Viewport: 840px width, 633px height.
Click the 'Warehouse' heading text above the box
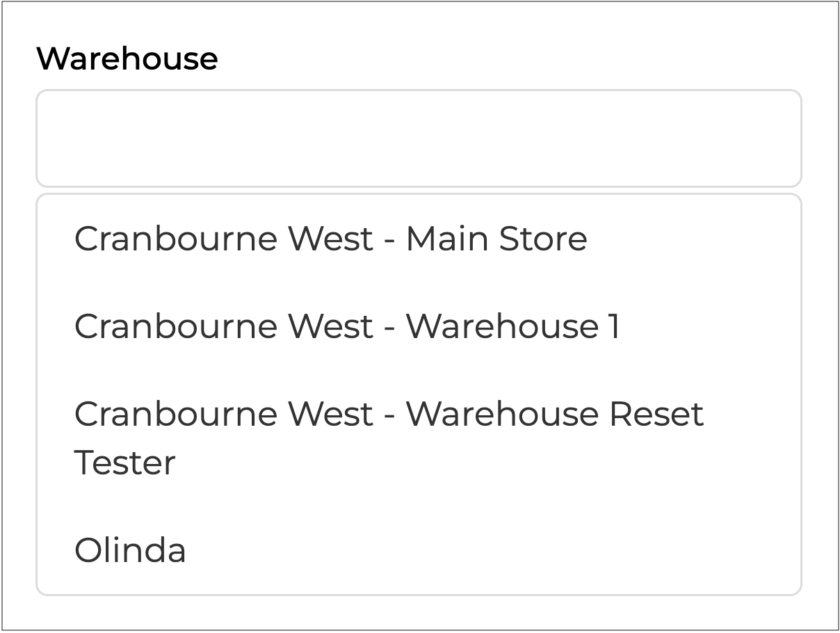[x=127, y=58]
